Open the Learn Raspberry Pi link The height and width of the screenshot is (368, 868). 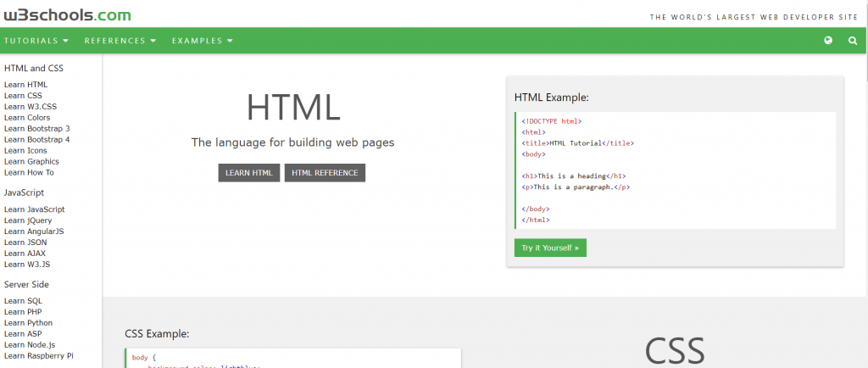[39, 356]
